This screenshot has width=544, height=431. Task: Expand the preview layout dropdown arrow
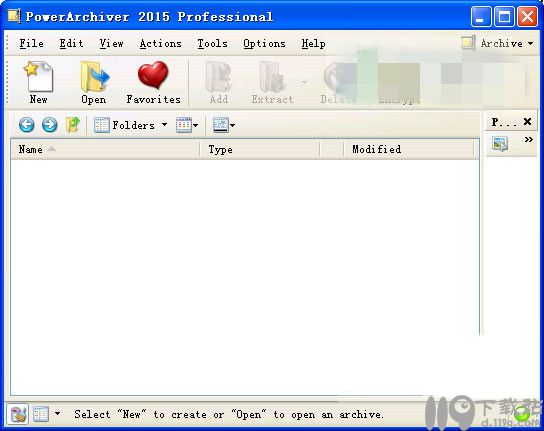[232, 125]
